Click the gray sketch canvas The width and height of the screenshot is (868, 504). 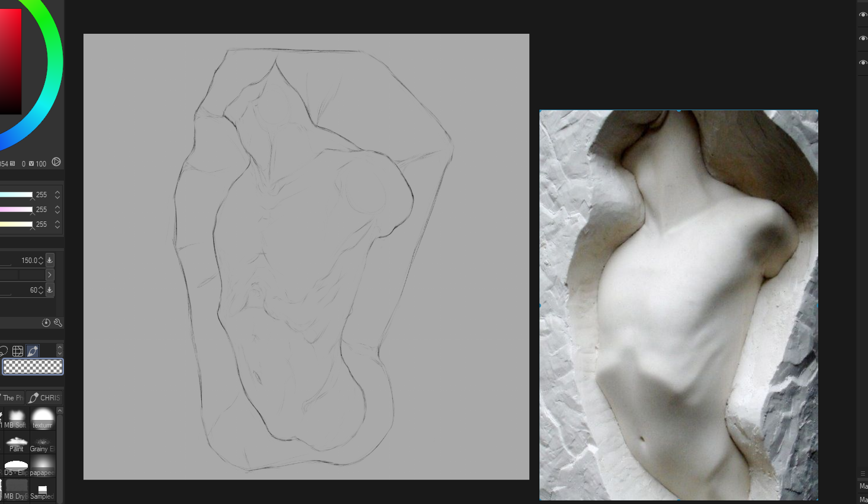pyautogui.click(x=306, y=256)
